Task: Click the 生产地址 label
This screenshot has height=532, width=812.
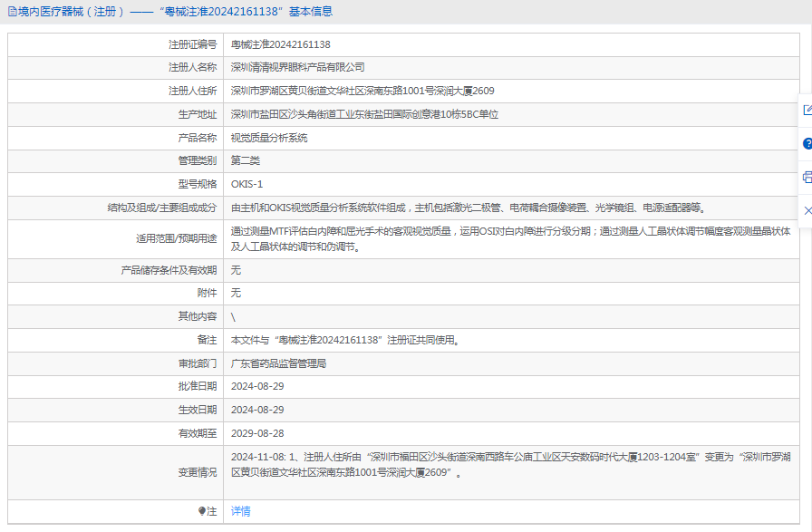Action: (198, 114)
